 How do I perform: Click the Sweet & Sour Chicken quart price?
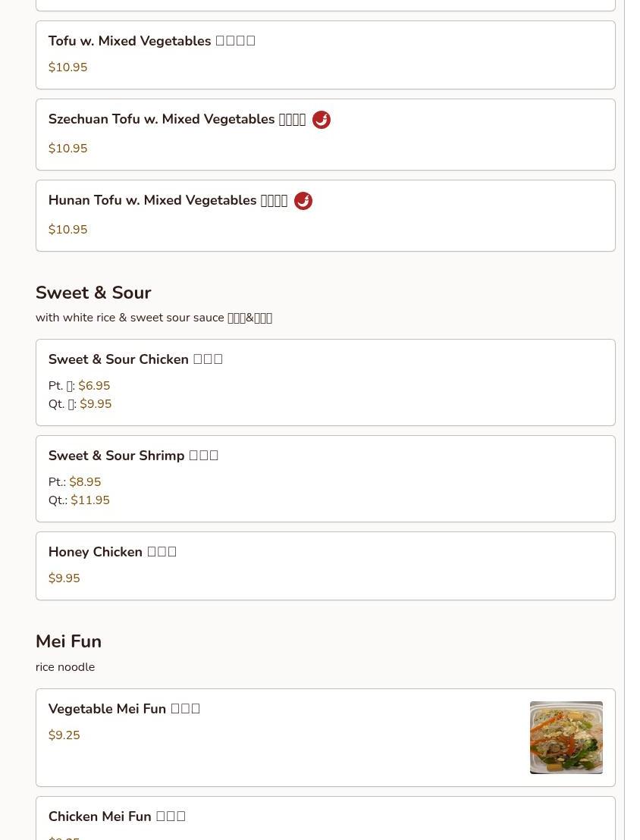tap(96, 404)
